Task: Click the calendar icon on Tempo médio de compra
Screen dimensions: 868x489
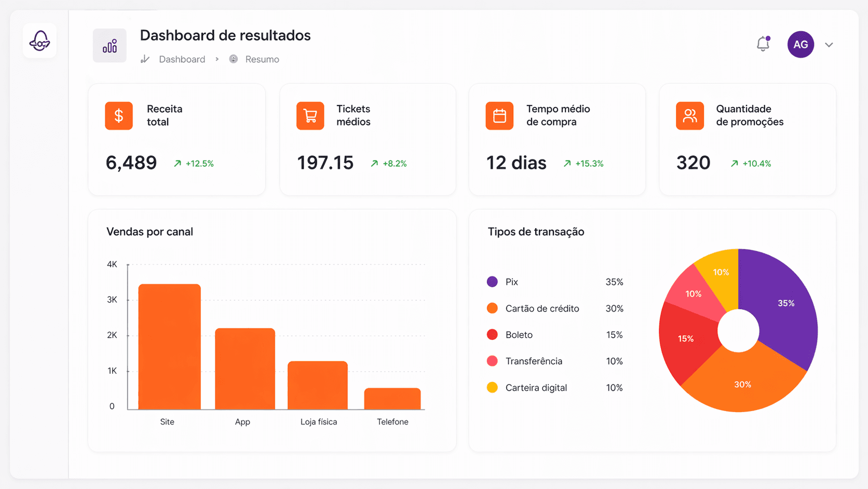Action: tap(499, 115)
